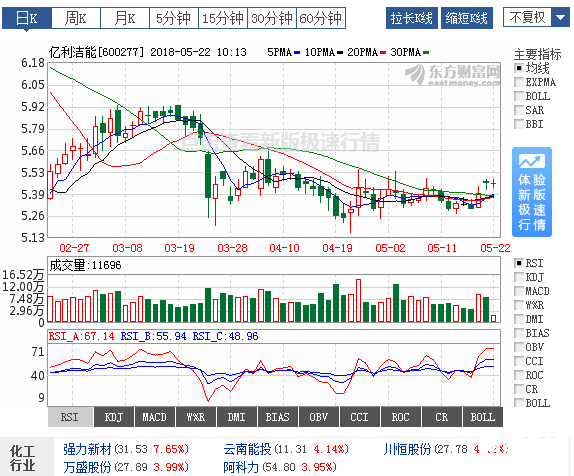This screenshot has width=574, height=476.
Task: Click the 缩短K线 button
Action: [467, 18]
